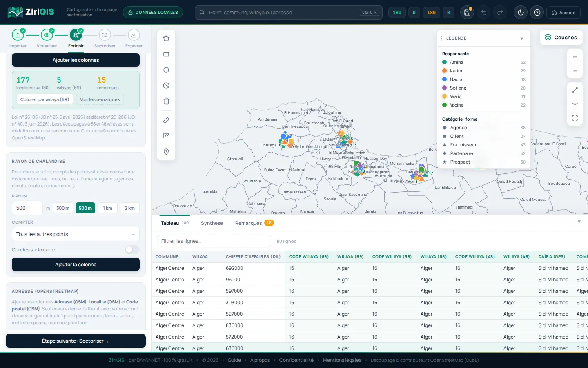Collapse the Légende panel
588x368 pixels.
click(522, 38)
